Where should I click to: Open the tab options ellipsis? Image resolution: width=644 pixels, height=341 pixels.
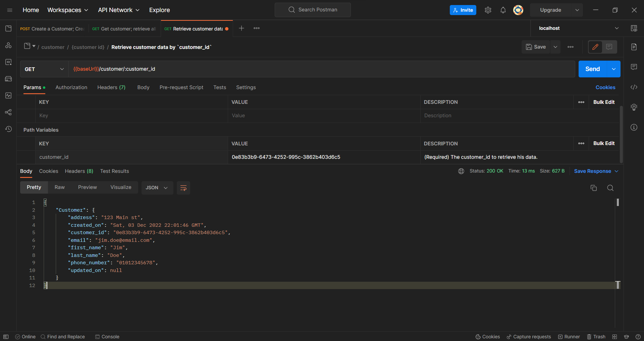(x=257, y=28)
